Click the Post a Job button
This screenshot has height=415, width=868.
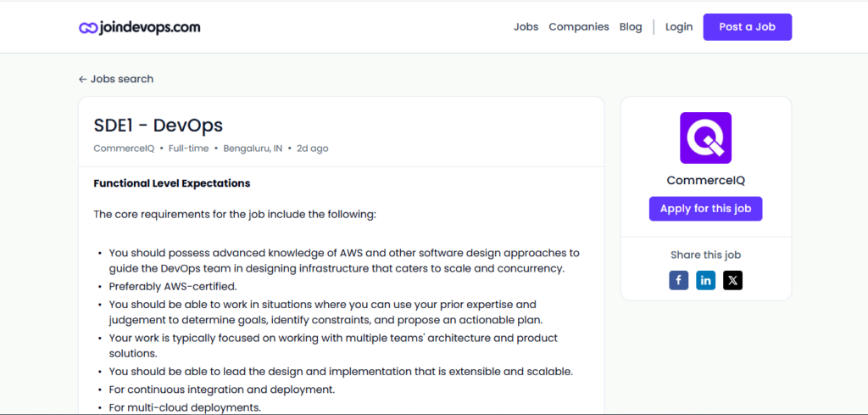748,27
